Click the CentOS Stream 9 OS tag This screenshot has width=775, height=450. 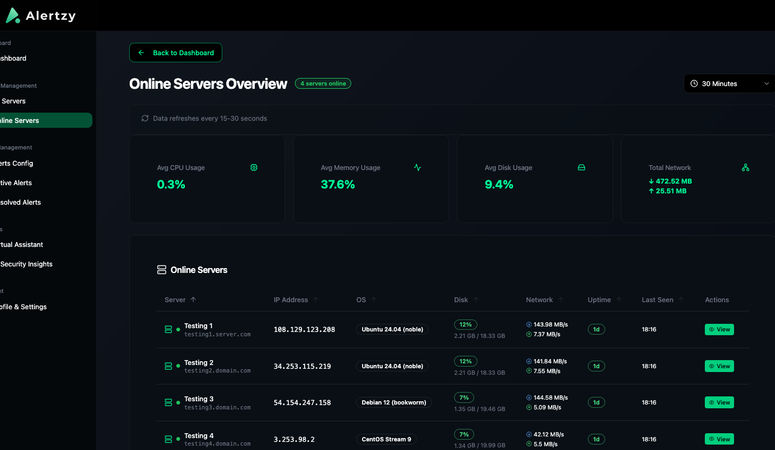click(x=386, y=439)
